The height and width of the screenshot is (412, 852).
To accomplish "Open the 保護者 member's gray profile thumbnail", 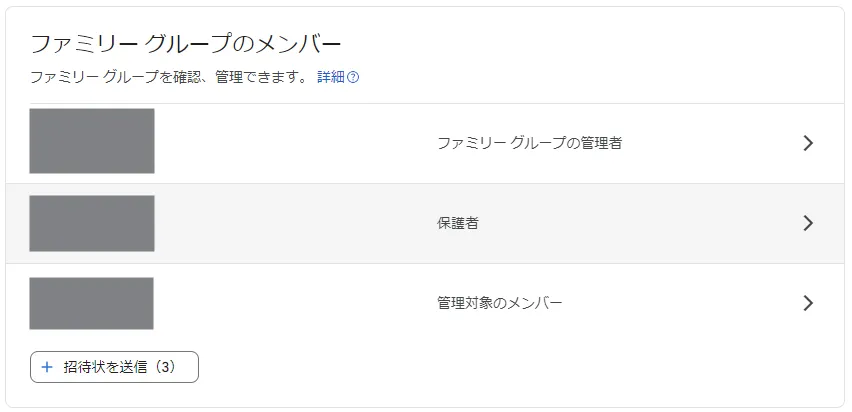I will [92, 223].
